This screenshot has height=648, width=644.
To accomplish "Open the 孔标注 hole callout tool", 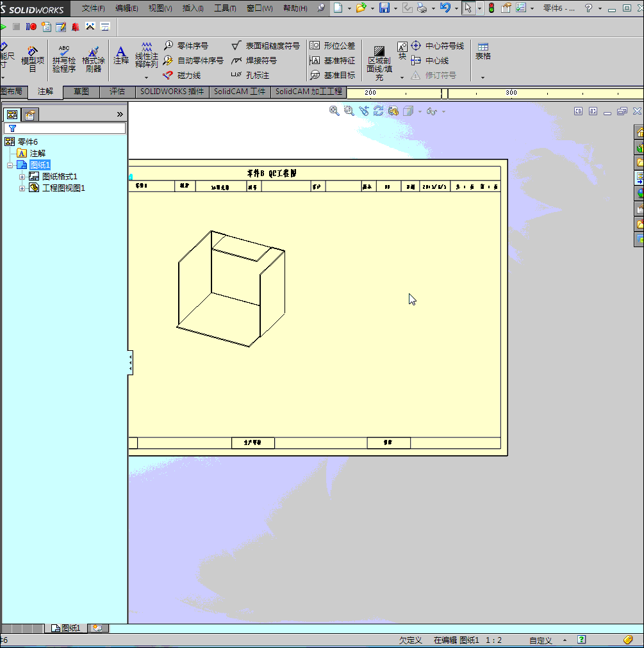I will click(258, 75).
